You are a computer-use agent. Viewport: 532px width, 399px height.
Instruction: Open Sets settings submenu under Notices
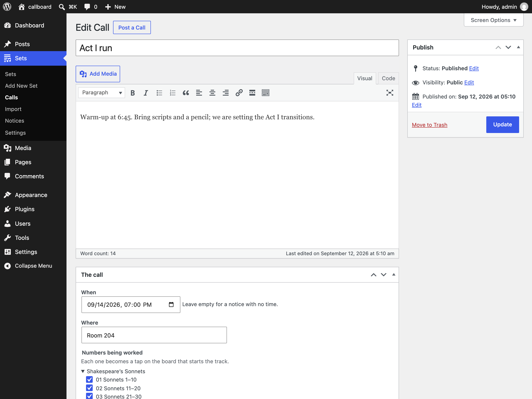coord(15,133)
